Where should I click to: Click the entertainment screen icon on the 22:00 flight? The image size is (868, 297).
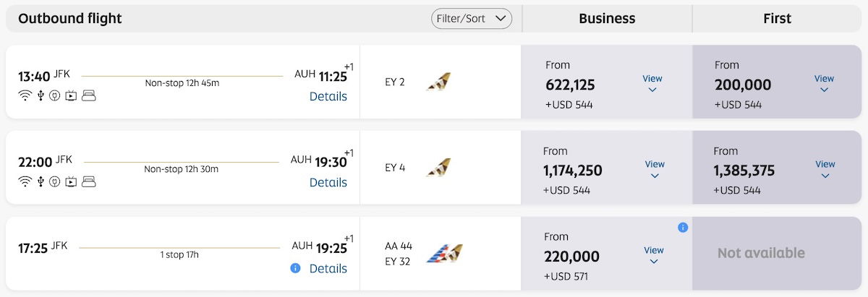click(71, 181)
